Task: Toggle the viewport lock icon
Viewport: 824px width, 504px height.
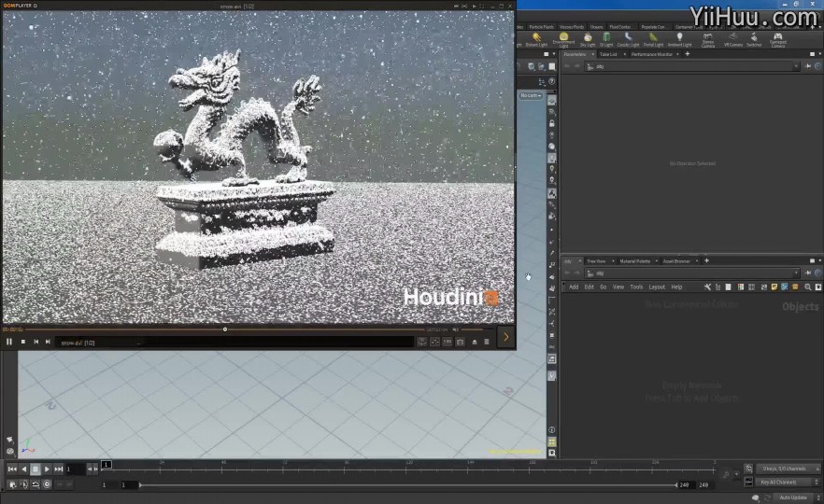Action: pyautogui.click(x=552, y=123)
